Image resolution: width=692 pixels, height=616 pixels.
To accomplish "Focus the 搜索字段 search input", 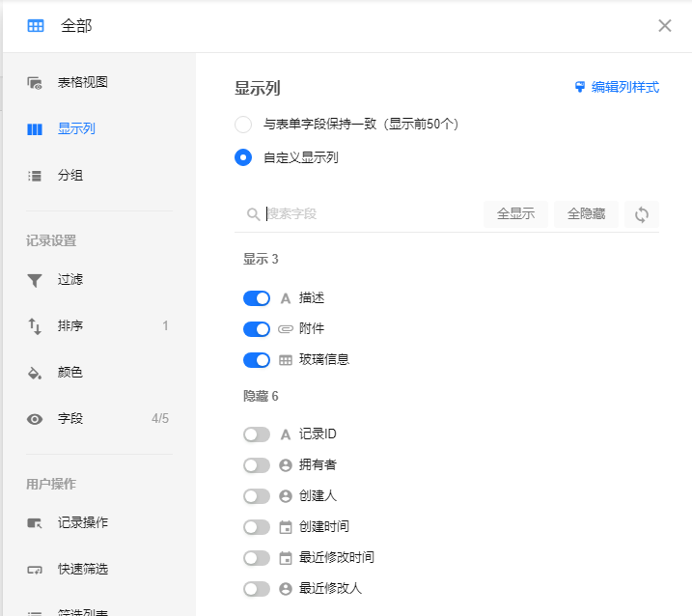I will (373, 214).
